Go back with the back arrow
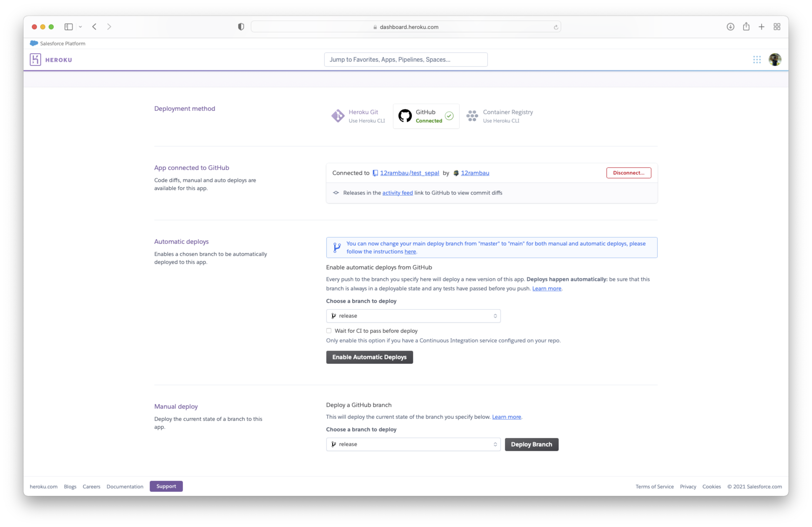This screenshot has height=527, width=812. point(95,27)
